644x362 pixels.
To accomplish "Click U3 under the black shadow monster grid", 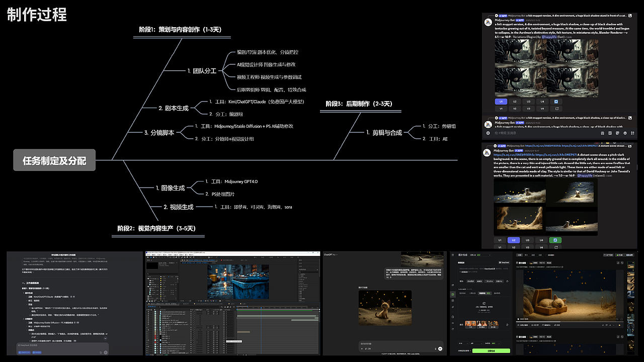I will 529,101.
